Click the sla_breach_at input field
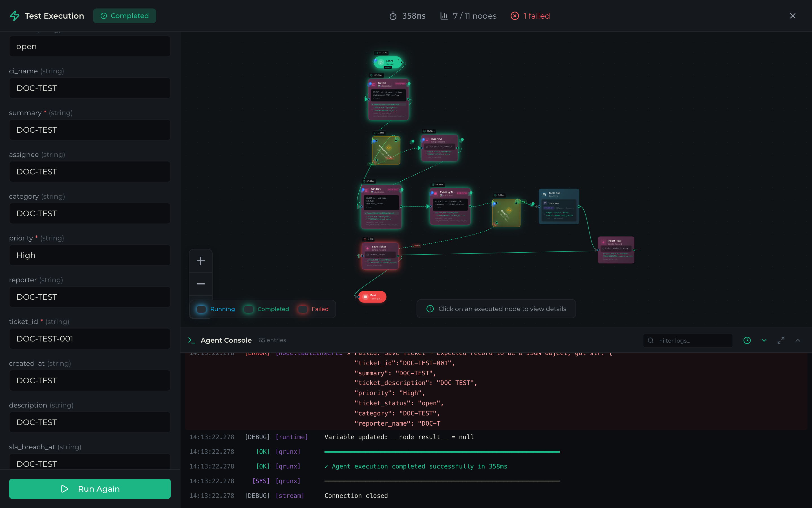 tap(90, 462)
